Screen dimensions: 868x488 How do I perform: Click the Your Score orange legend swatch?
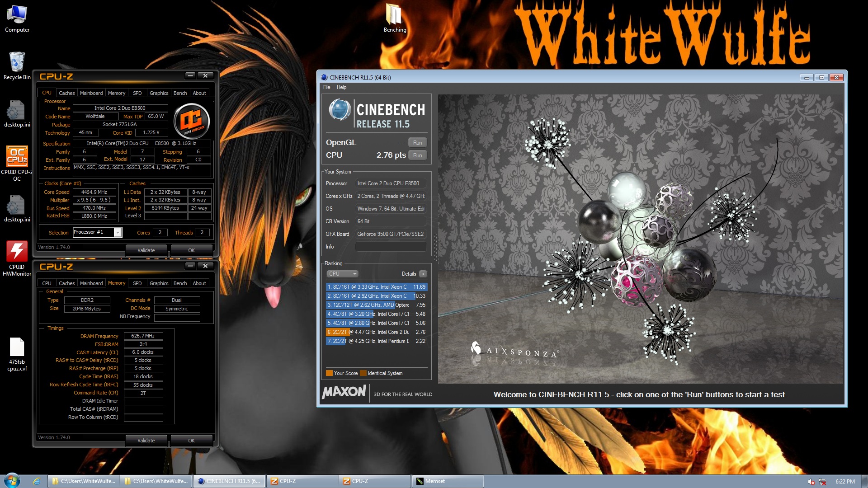point(329,373)
